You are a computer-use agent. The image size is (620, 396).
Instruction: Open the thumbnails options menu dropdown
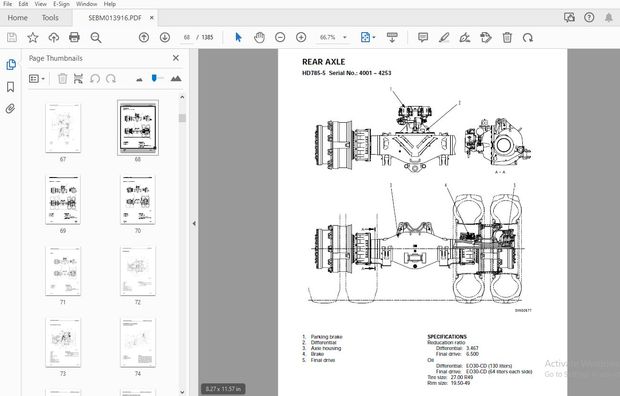point(36,79)
